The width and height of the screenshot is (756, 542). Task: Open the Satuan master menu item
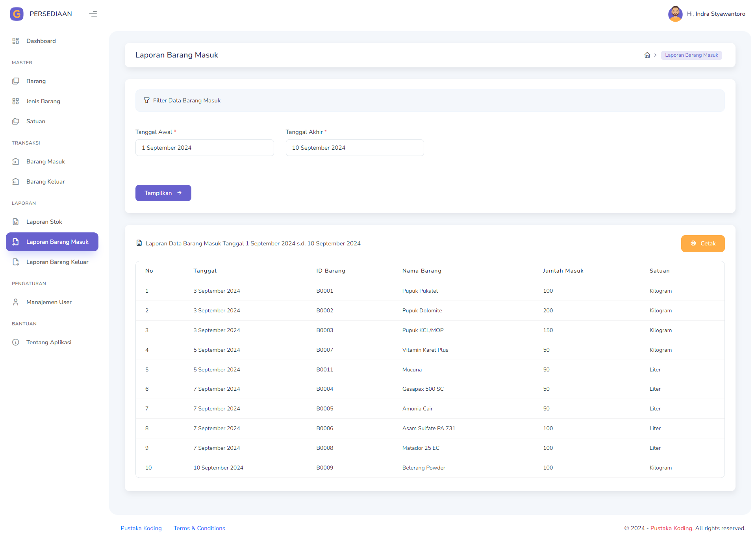coord(35,121)
